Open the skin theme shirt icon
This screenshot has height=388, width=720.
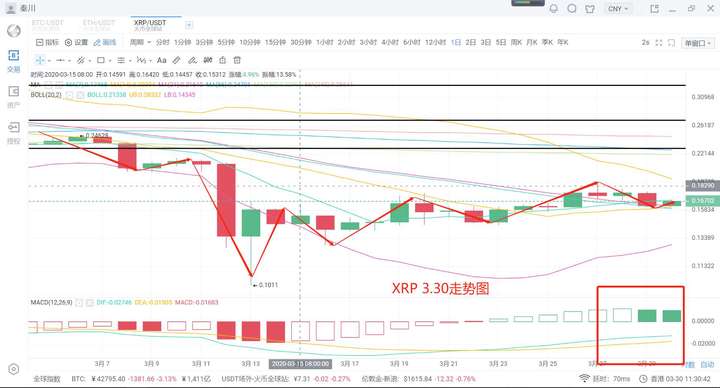(x=590, y=9)
